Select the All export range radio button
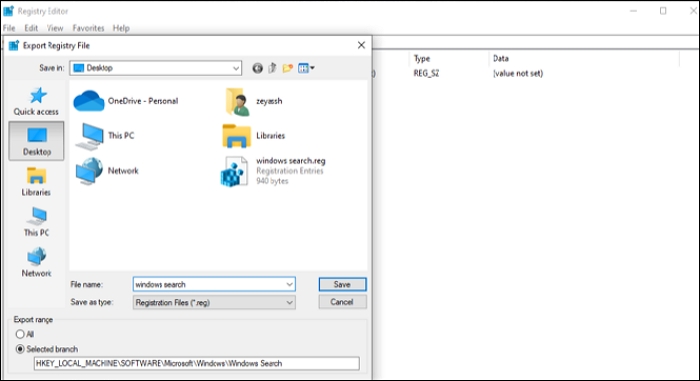Viewport: 700px width, 381px height. [x=20, y=334]
